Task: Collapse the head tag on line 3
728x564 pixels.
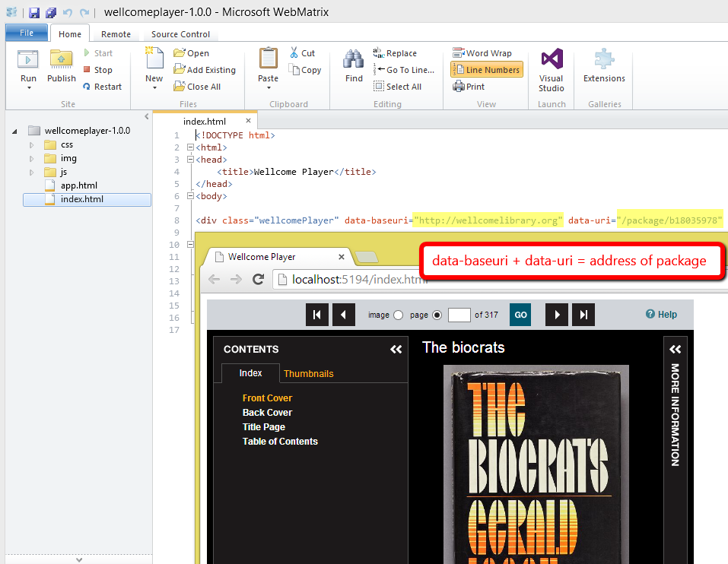Action: click(190, 160)
